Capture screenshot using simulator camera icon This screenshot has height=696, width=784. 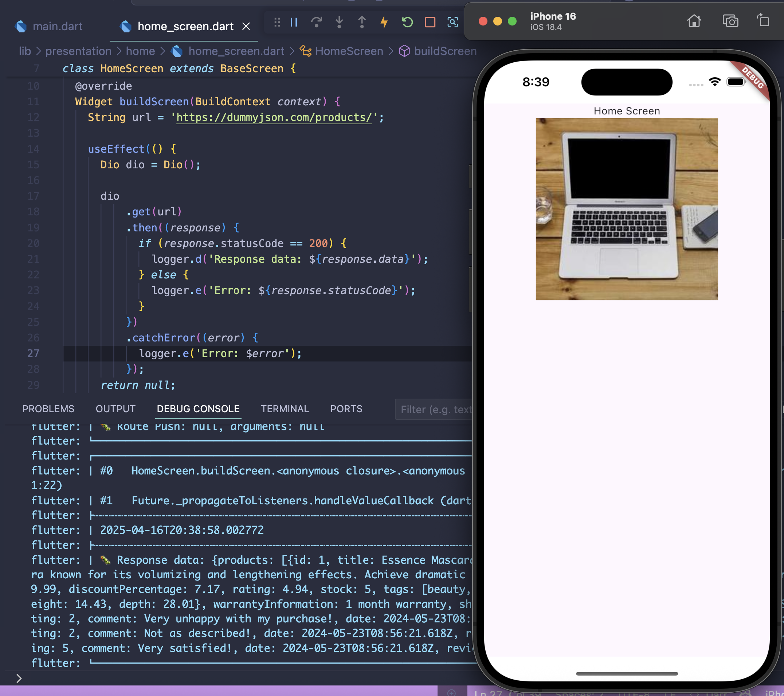[x=730, y=21]
